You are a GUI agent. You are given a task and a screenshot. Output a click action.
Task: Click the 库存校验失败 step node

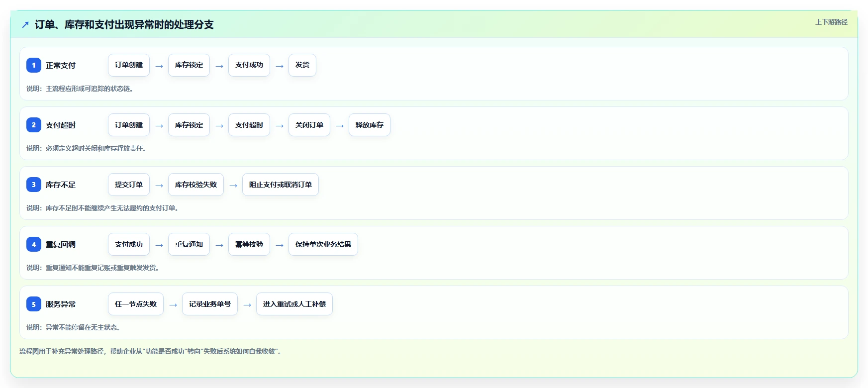point(196,185)
